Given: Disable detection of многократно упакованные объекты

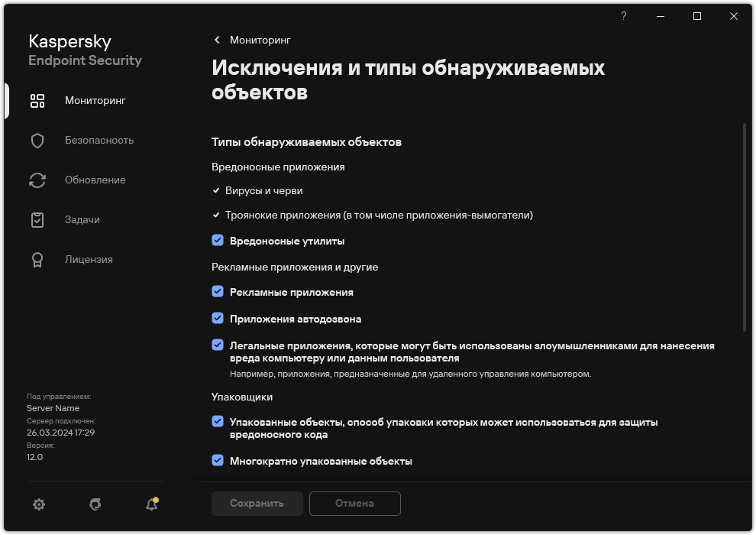Looking at the screenshot, I should point(218,461).
